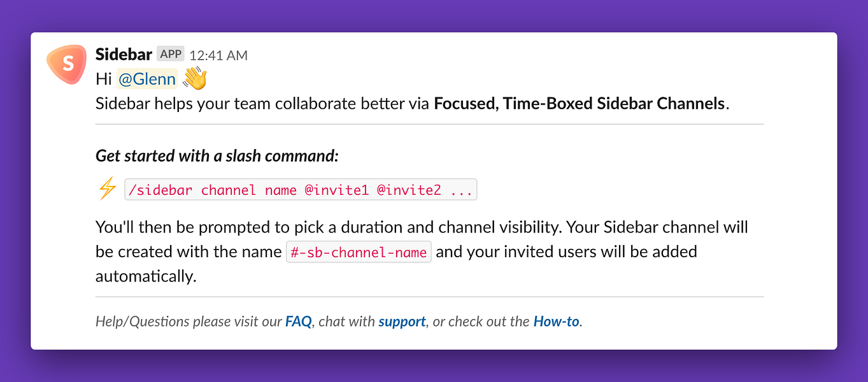Open the @Glenn user mention
The width and height of the screenshot is (868, 382).
147,79
